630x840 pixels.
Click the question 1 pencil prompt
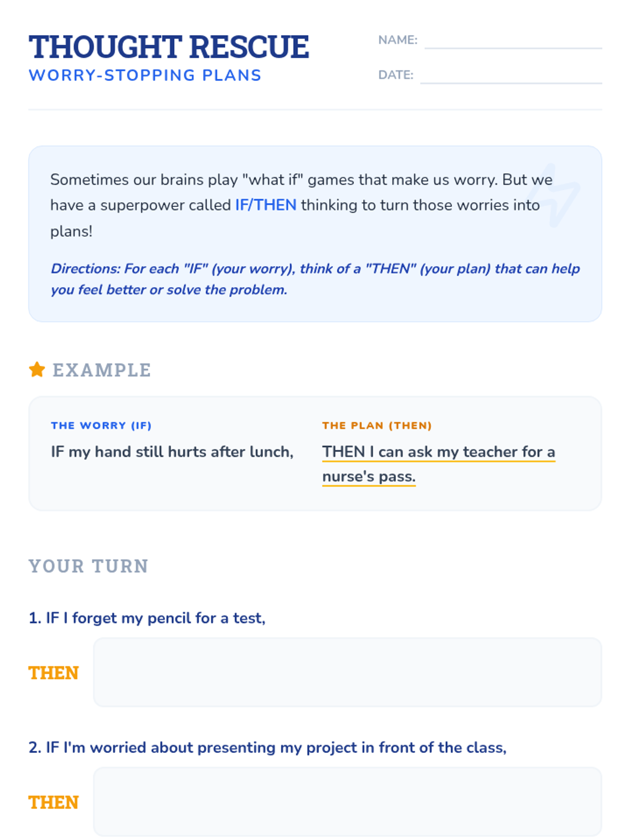tap(147, 618)
